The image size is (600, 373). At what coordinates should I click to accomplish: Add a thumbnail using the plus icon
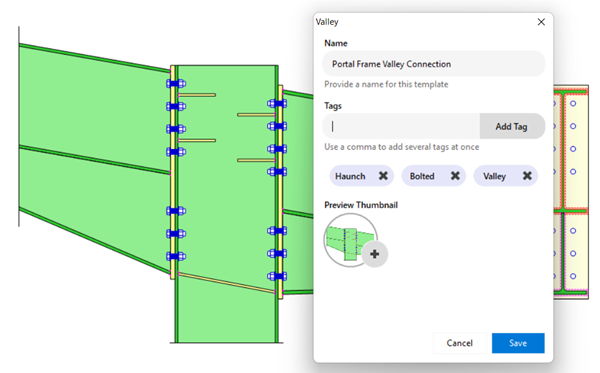(x=375, y=254)
